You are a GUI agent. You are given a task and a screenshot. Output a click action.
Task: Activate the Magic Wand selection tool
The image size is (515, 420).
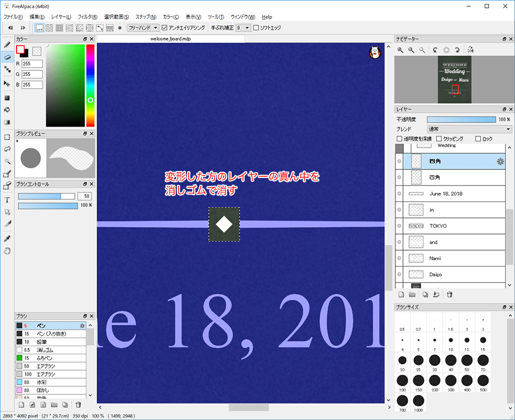tap(7, 161)
